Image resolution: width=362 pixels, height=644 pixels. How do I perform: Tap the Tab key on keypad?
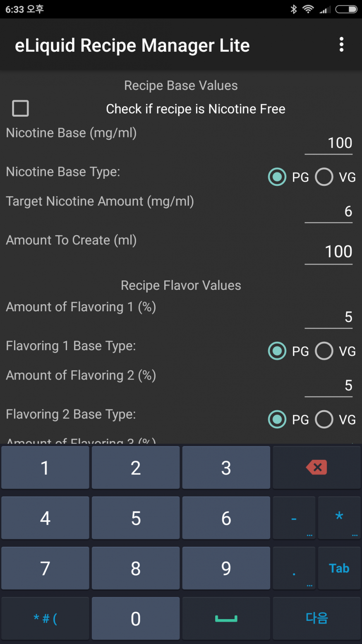click(x=339, y=568)
